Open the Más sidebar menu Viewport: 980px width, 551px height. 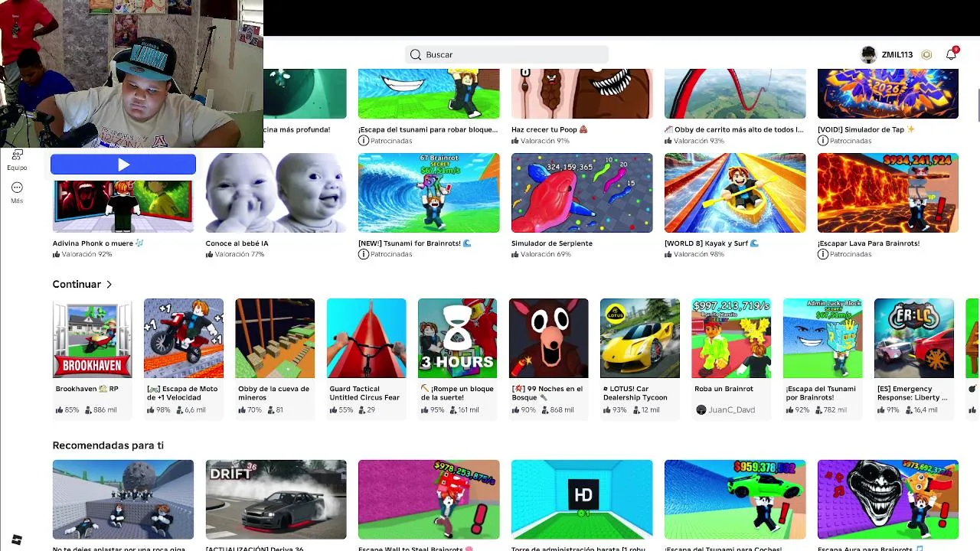tap(17, 192)
